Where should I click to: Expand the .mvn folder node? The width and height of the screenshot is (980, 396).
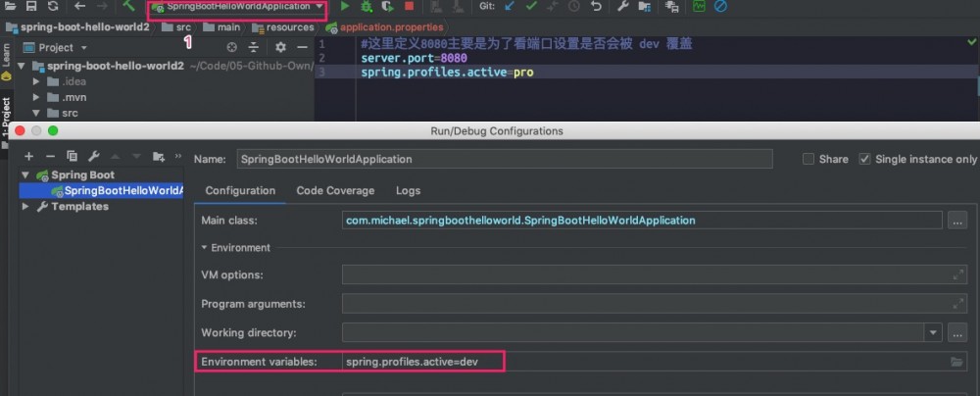pyautogui.click(x=35, y=98)
